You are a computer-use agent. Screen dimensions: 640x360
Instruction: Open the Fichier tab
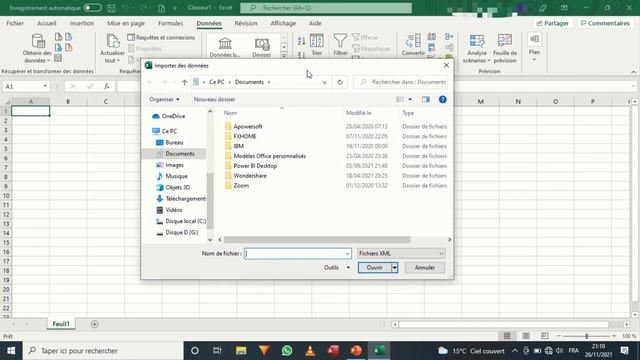click(15, 23)
